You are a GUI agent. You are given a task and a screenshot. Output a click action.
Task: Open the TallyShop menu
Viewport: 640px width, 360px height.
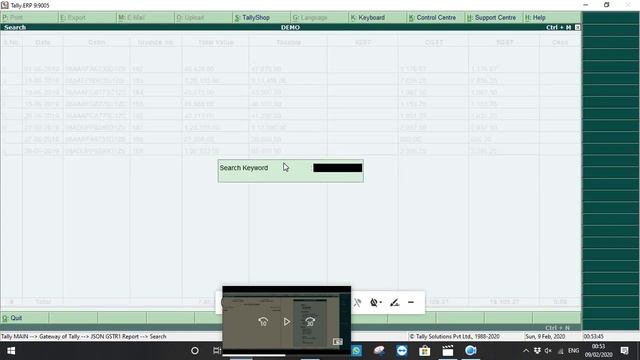click(x=261, y=18)
